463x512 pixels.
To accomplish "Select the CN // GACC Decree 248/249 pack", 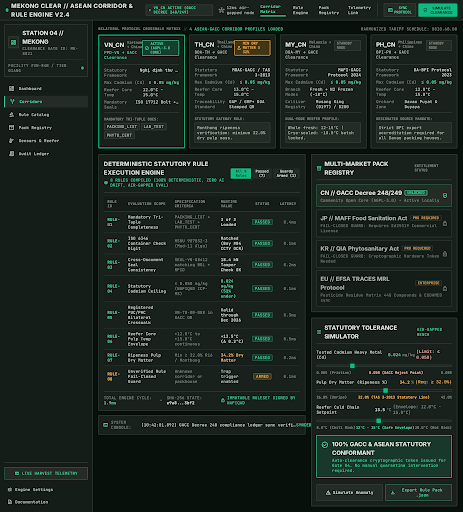I will point(384,196).
